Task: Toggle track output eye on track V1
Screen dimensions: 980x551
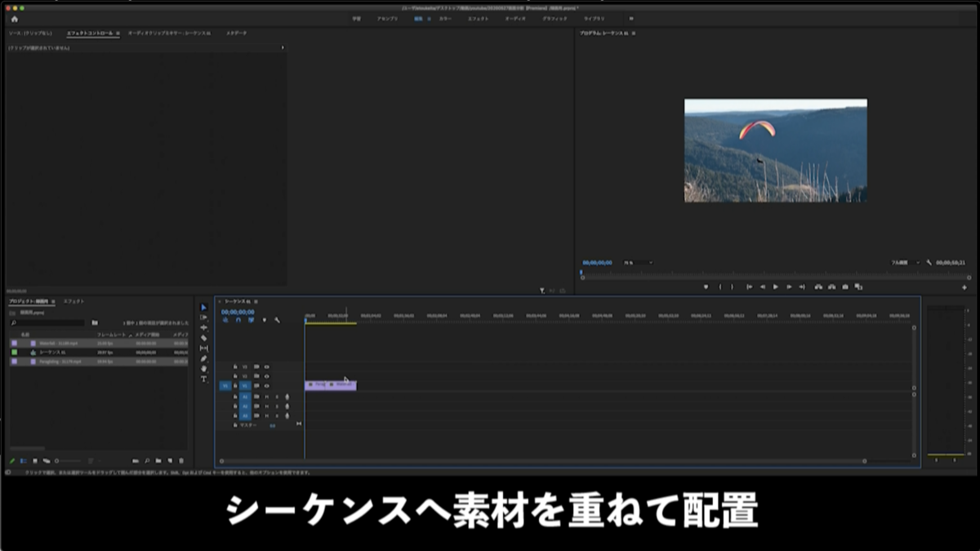Action: (266, 385)
